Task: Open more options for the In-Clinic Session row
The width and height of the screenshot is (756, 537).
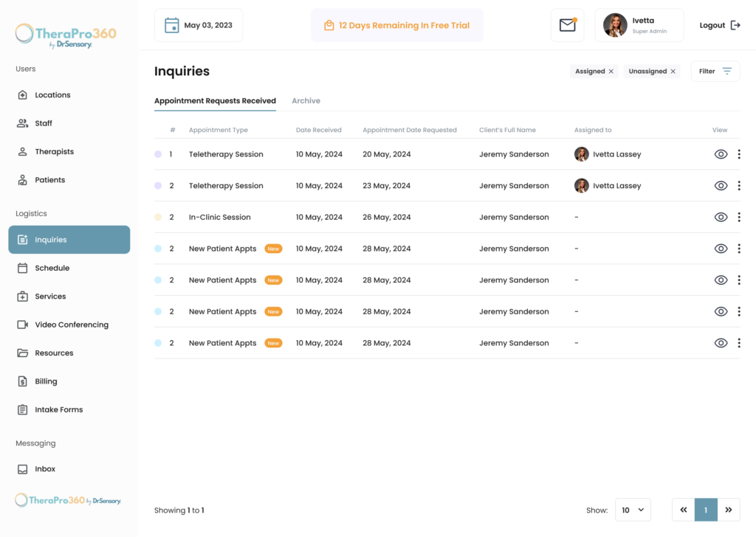Action: pyautogui.click(x=739, y=217)
